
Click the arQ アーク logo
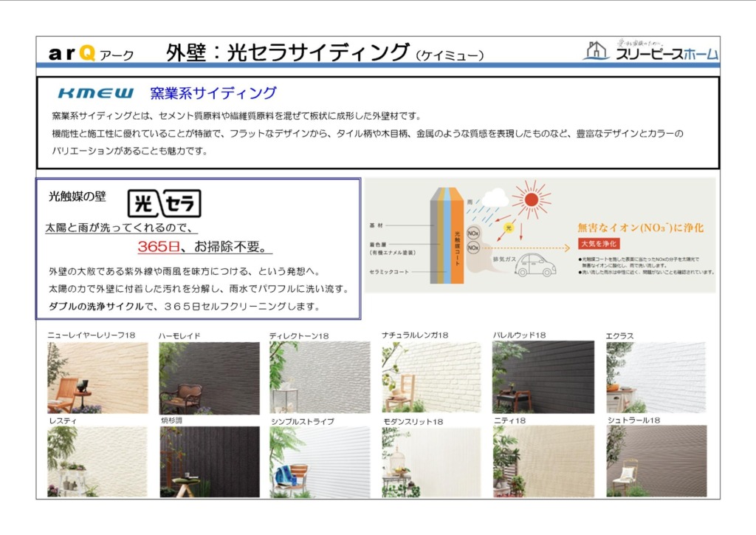91,53
